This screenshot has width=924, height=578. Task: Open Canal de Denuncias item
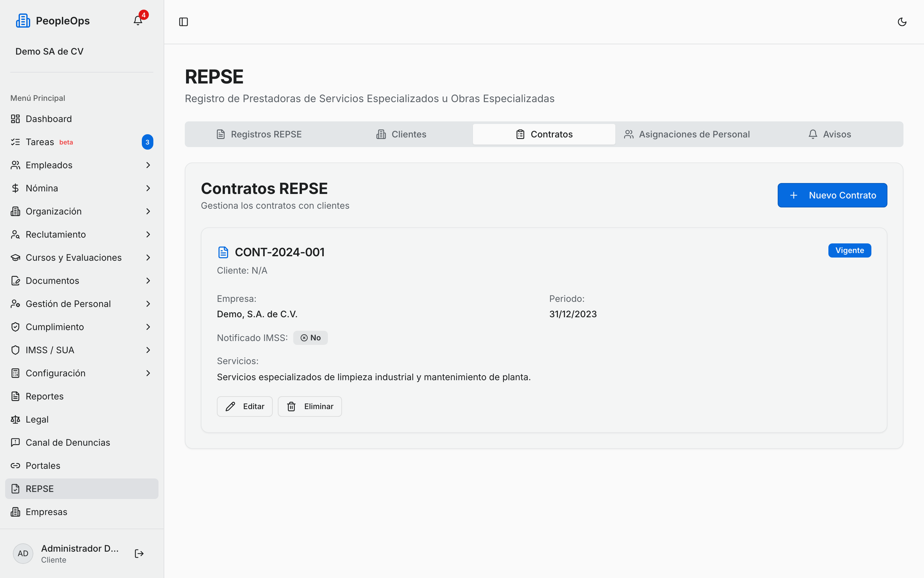[x=82, y=443]
